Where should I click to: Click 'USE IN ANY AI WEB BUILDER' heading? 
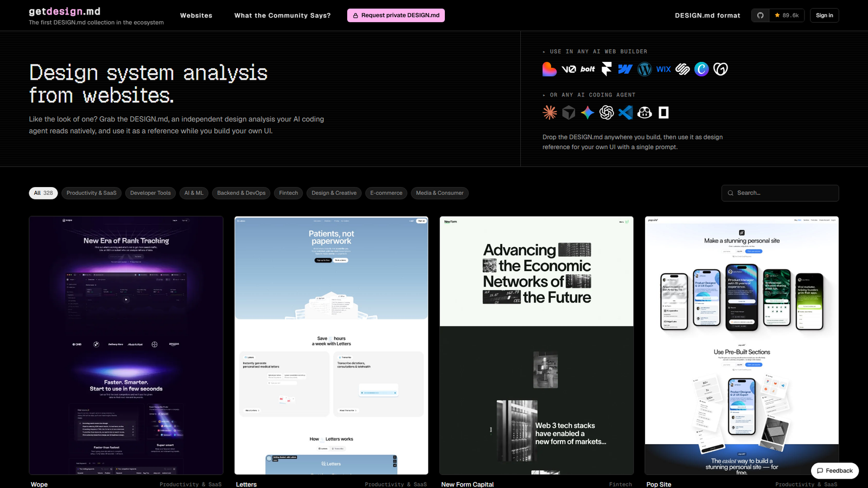(598, 52)
